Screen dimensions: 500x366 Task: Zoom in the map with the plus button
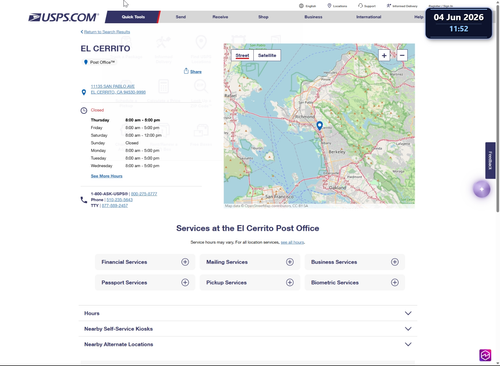point(384,55)
